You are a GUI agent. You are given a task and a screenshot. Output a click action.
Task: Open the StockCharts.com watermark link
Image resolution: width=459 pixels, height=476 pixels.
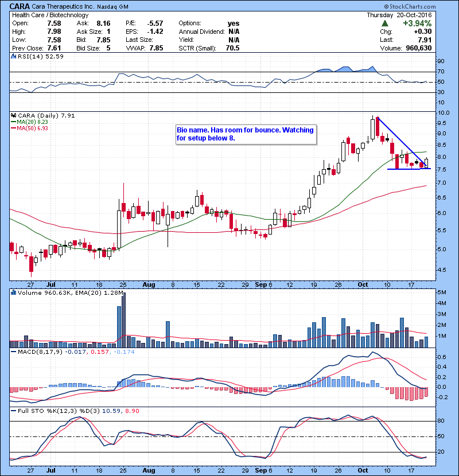(x=410, y=6)
